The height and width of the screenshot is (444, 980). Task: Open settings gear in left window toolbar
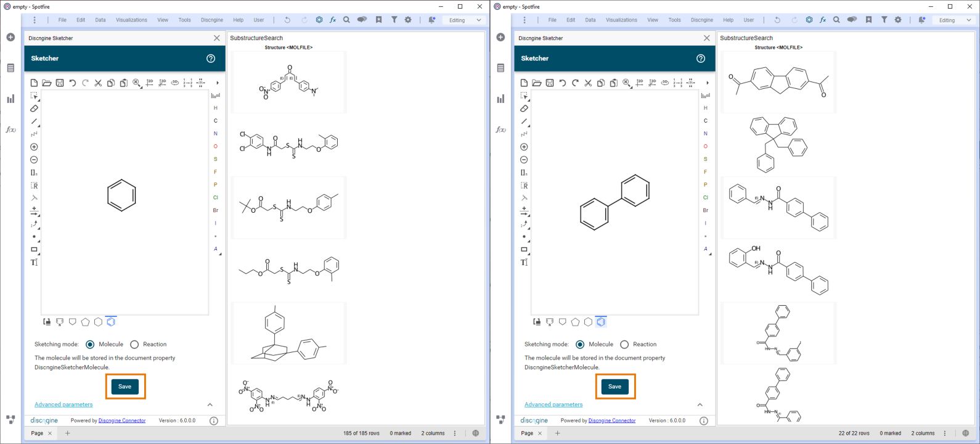click(408, 20)
